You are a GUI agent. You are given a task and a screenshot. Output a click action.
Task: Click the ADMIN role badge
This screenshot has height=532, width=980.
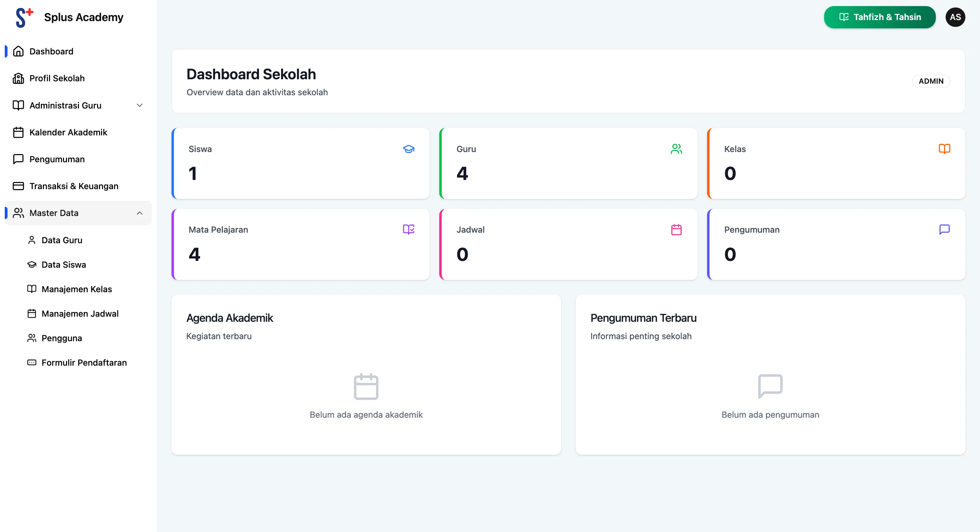[x=931, y=81]
